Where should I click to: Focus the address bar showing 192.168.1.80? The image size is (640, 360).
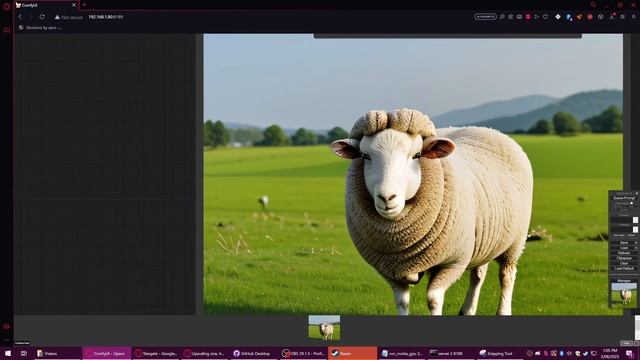[106, 17]
